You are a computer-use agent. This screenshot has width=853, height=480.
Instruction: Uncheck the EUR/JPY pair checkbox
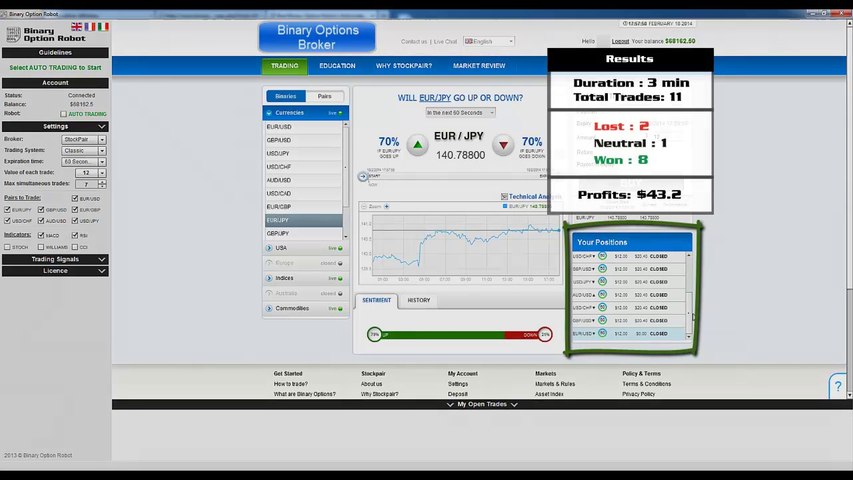coord(8,210)
